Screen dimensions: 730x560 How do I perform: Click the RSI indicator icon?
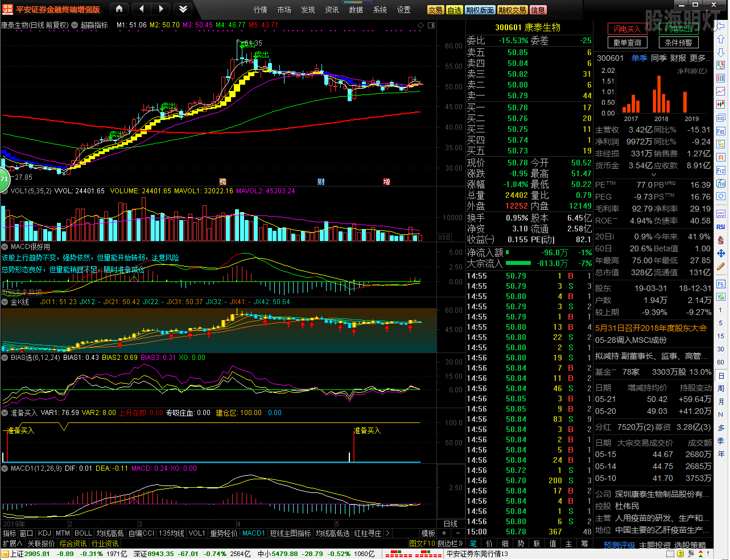point(721,227)
